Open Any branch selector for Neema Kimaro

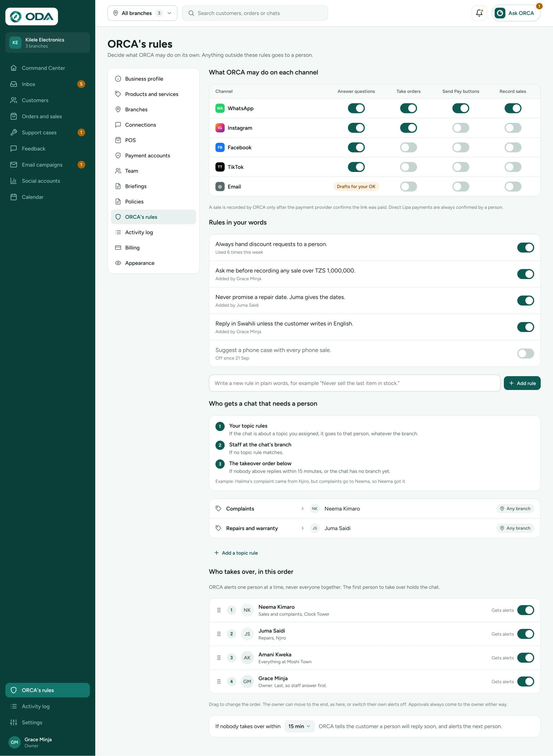tap(515, 509)
